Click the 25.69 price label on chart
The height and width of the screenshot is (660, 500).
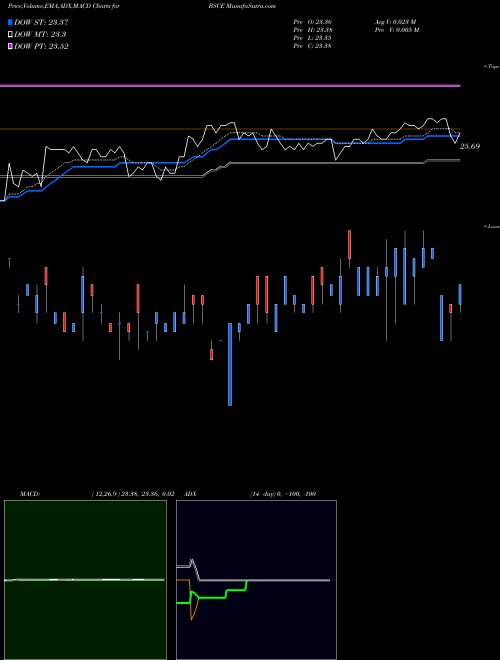470,146
